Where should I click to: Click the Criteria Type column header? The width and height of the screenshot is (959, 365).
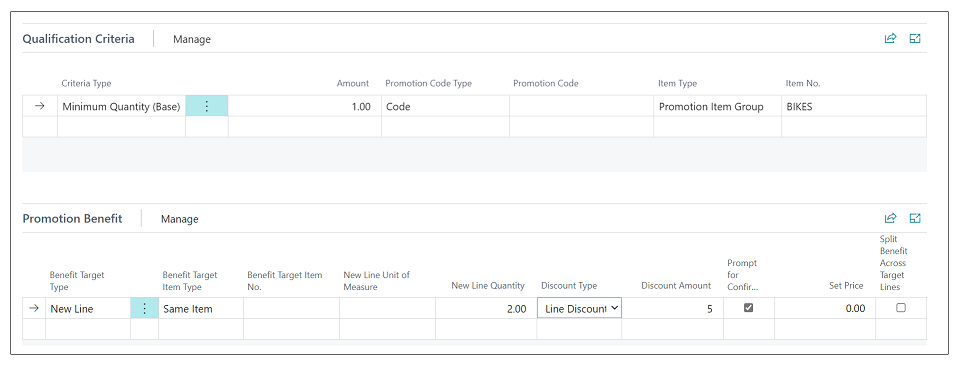(86, 84)
